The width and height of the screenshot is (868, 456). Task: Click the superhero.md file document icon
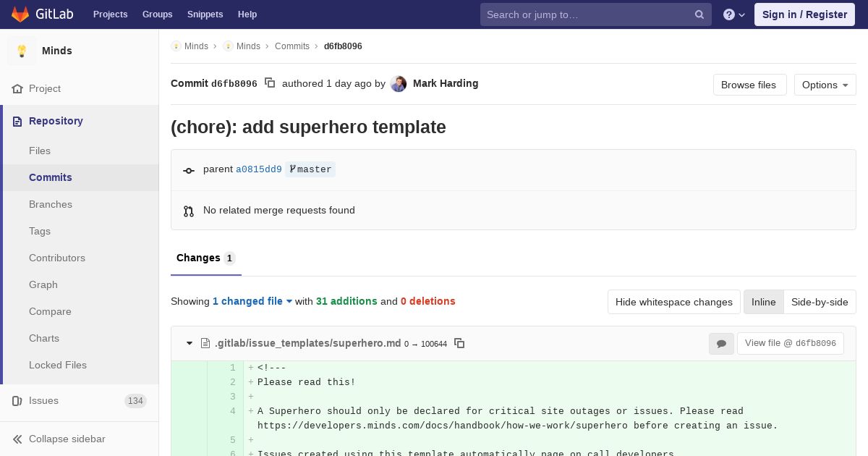point(205,343)
